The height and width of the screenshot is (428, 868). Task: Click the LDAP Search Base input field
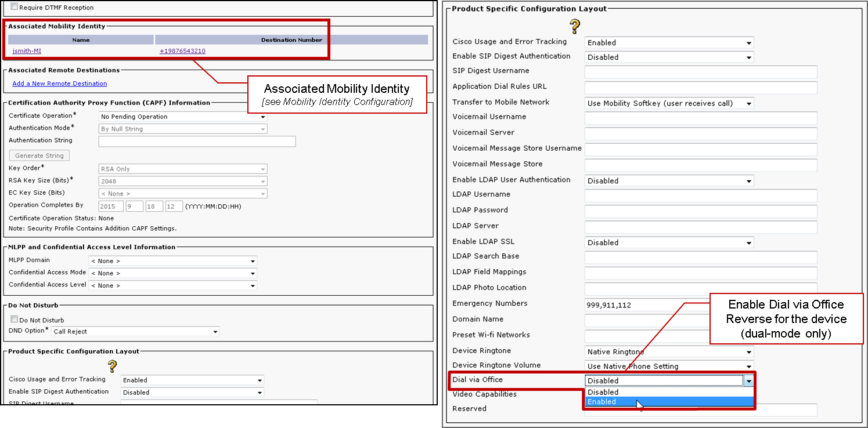[701, 257]
